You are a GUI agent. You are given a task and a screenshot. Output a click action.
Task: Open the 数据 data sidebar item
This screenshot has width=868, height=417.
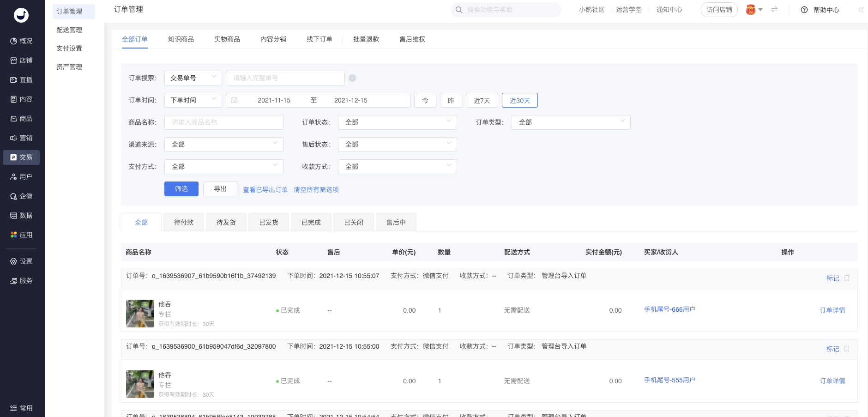point(21,216)
